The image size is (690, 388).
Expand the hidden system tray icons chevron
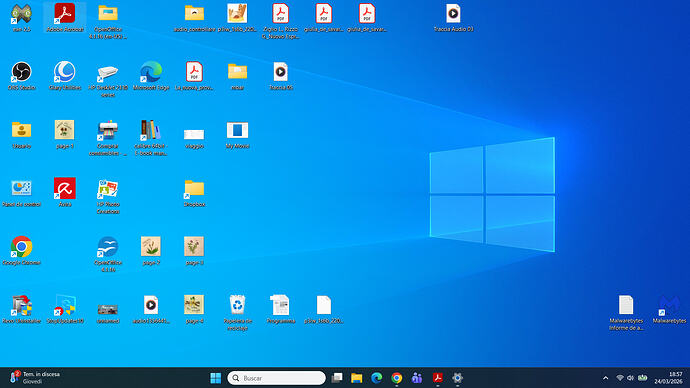606,378
